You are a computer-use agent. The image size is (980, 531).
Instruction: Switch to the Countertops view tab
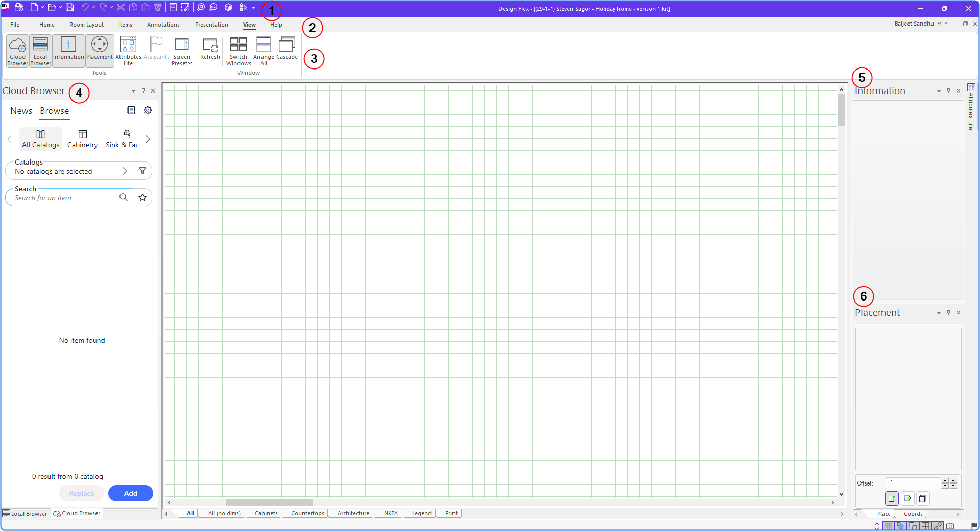pos(307,513)
